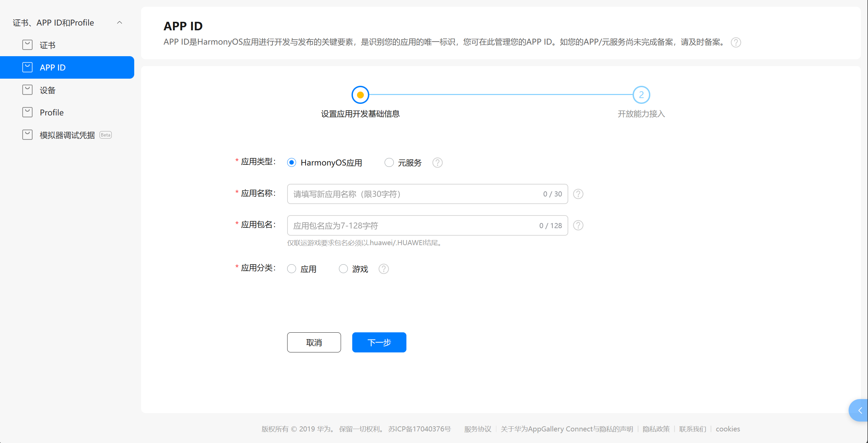Click help icon beside 应用名称 field
The height and width of the screenshot is (443, 868).
click(x=578, y=194)
